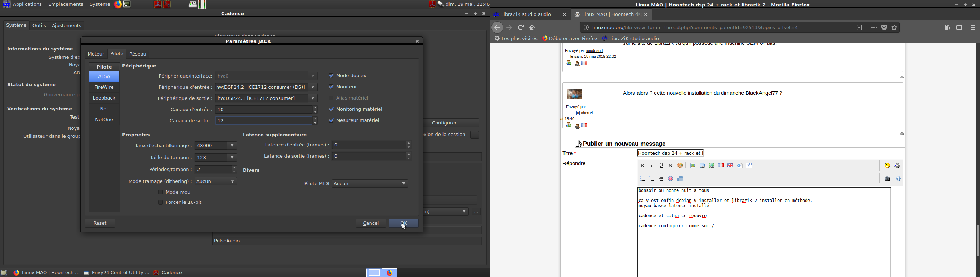The height and width of the screenshot is (277, 980).
Task: Open the Firefox hamburger menu
Action: point(973,27)
